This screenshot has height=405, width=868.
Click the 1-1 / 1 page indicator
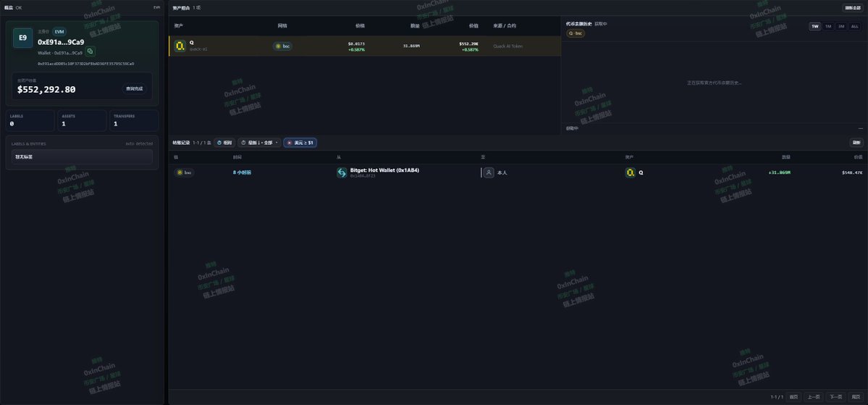point(778,397)
